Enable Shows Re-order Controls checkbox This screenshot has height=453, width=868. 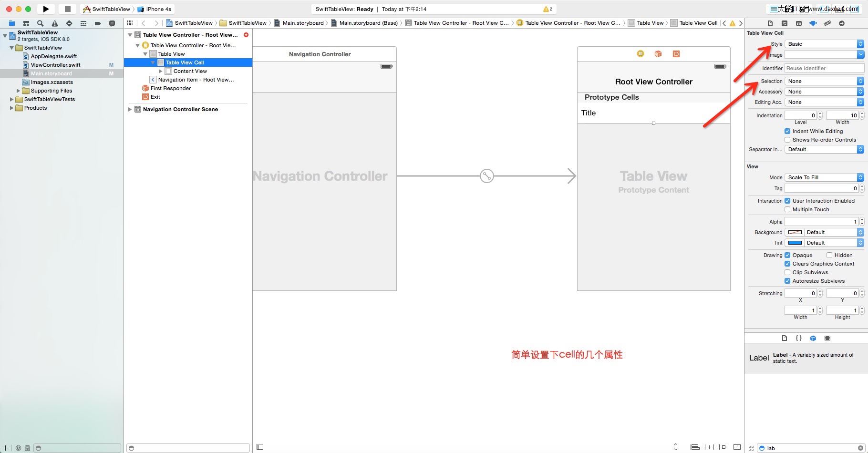(x=787, y=140)
